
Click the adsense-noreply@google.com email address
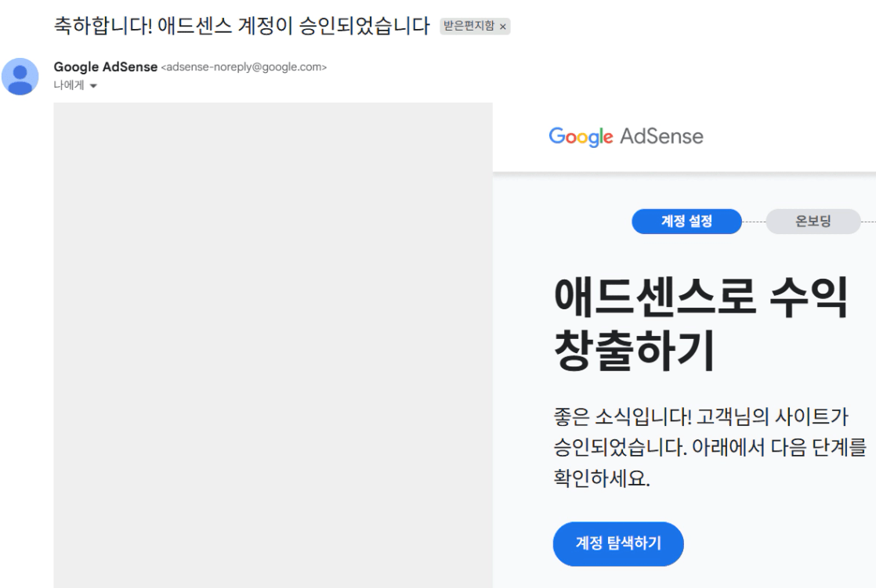[x=244, y=67]
